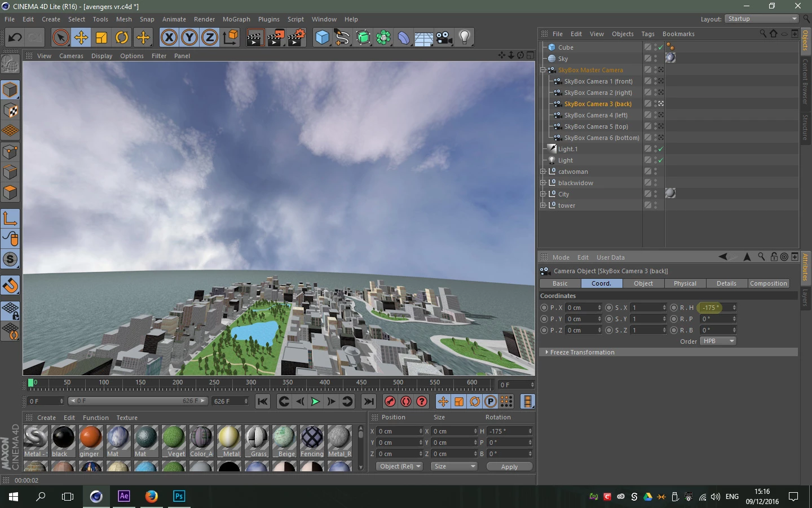Click the Play Forwards button
812x508 pixels.
315,401
